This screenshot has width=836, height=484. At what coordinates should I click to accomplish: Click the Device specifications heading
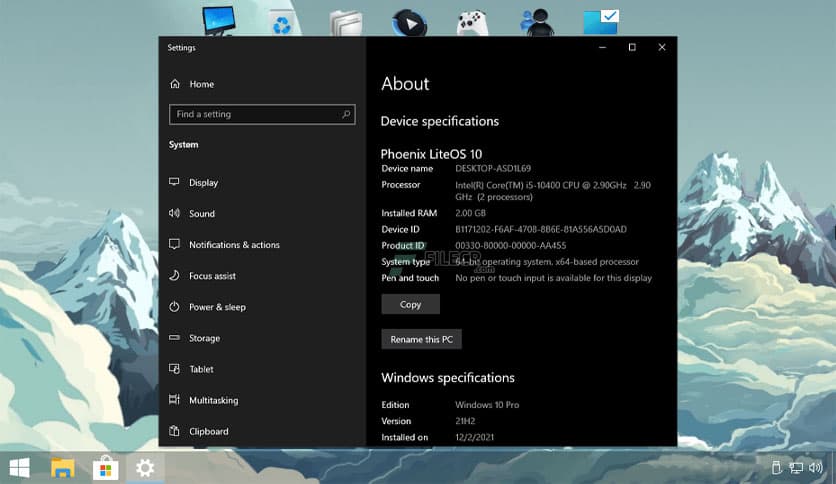point(440,122)
